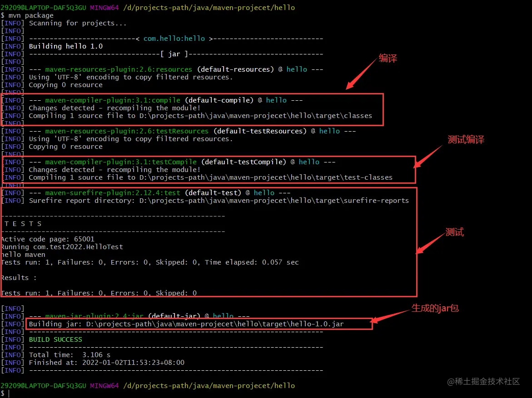Click the '(default-compile)' text

tap(219, 100)
